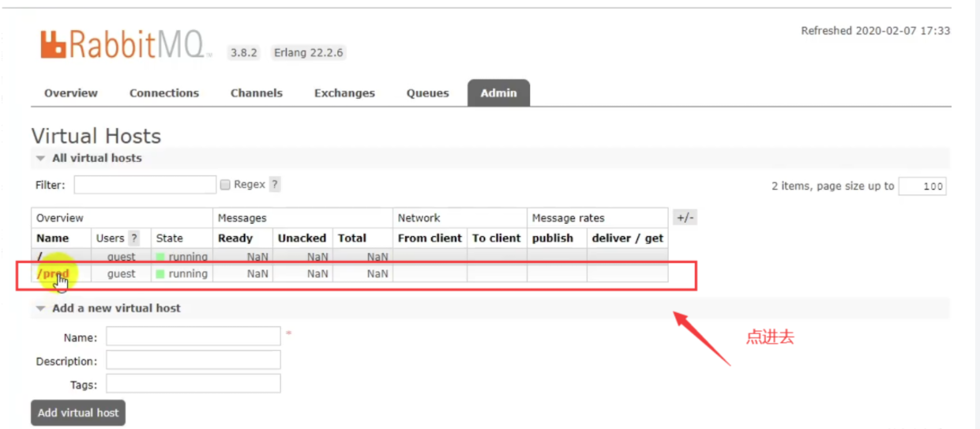Screen dimensions: 980x429
Task: Click the Total NaN value in /prod row
Action: [377, 274]
